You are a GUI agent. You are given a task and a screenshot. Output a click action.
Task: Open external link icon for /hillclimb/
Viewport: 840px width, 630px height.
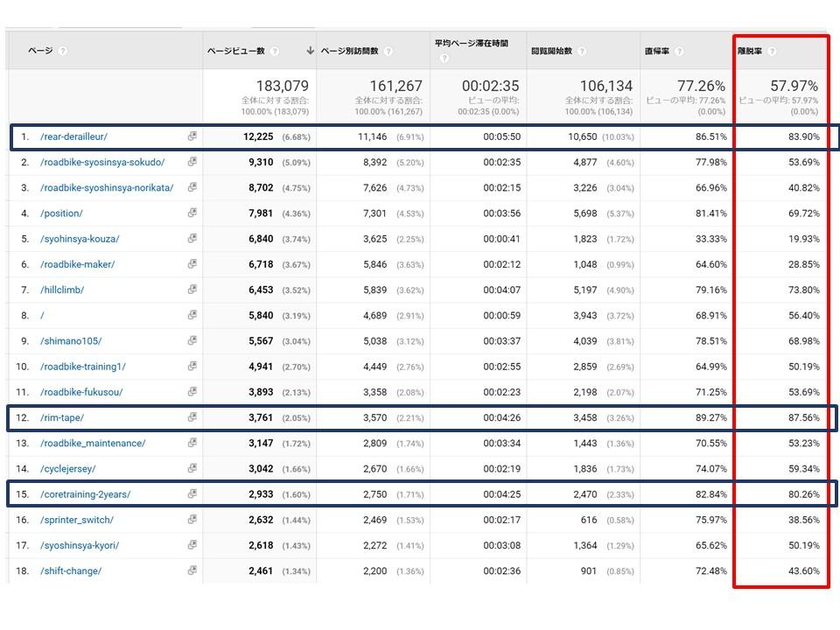coord(192,290)
